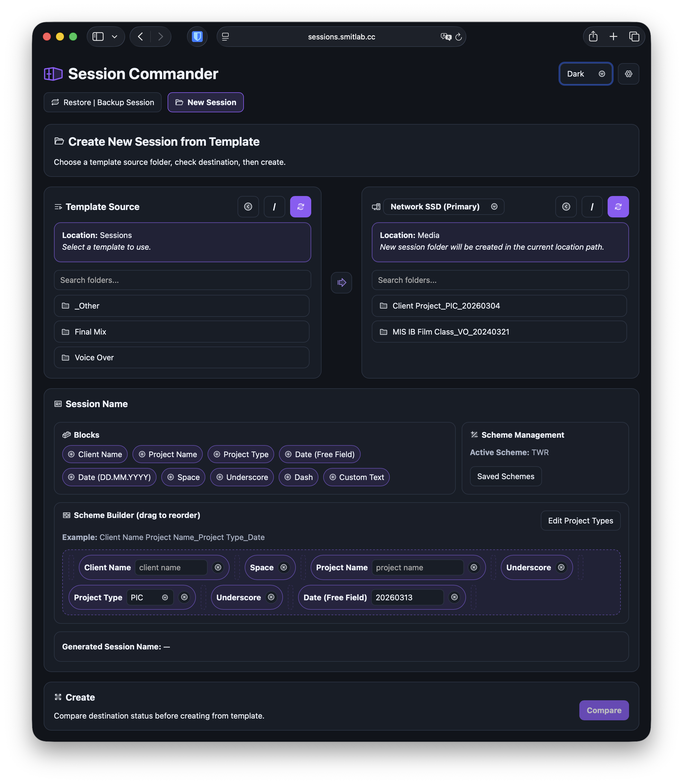This screenshot has width=683, height=784.
Task: Open the Voice Over template folder
Action: [181, 357]
